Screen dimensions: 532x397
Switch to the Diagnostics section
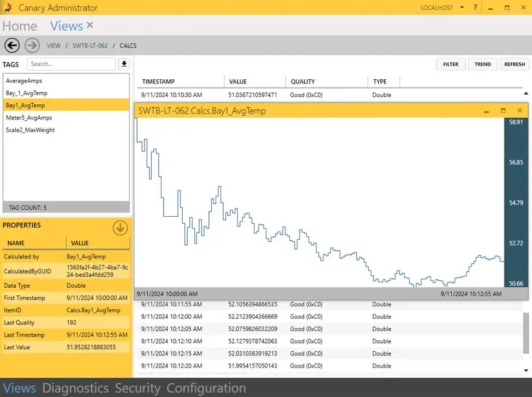click(76, 388)
